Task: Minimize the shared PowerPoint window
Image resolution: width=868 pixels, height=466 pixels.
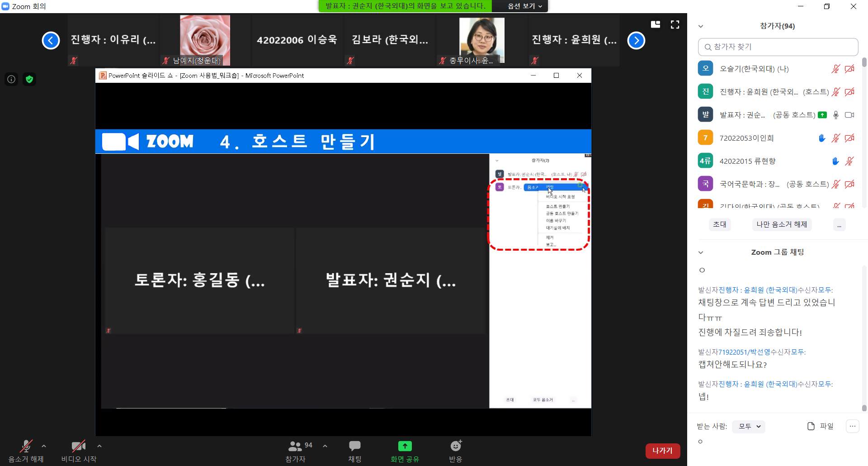Action: click(533, 76)
